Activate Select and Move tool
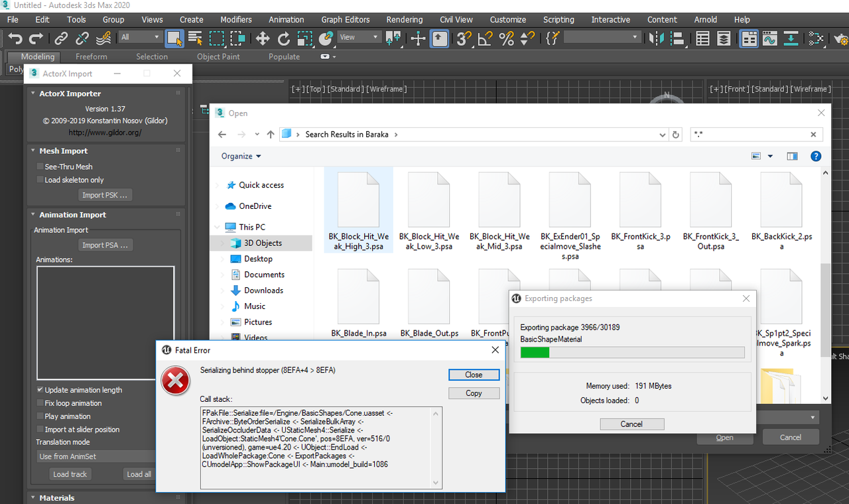 coord(263,38)
